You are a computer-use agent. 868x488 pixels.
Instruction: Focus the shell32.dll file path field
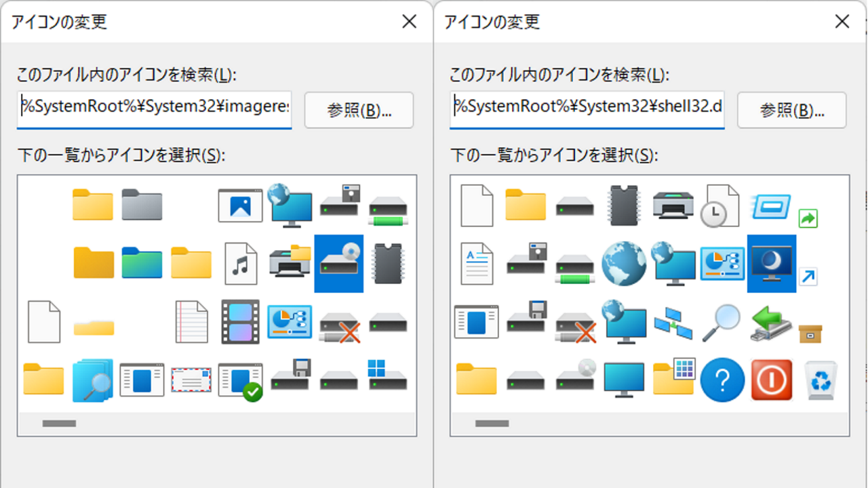coord(587,109)
